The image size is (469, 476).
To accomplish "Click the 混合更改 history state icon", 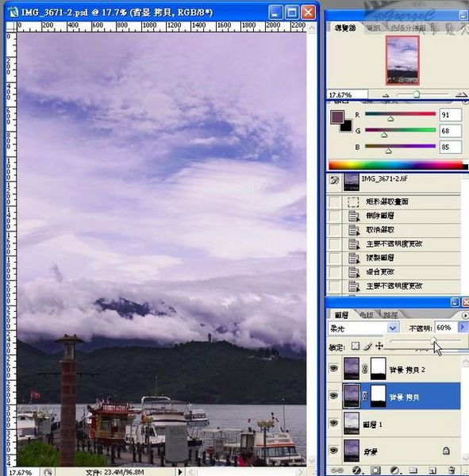I will 353,272.
